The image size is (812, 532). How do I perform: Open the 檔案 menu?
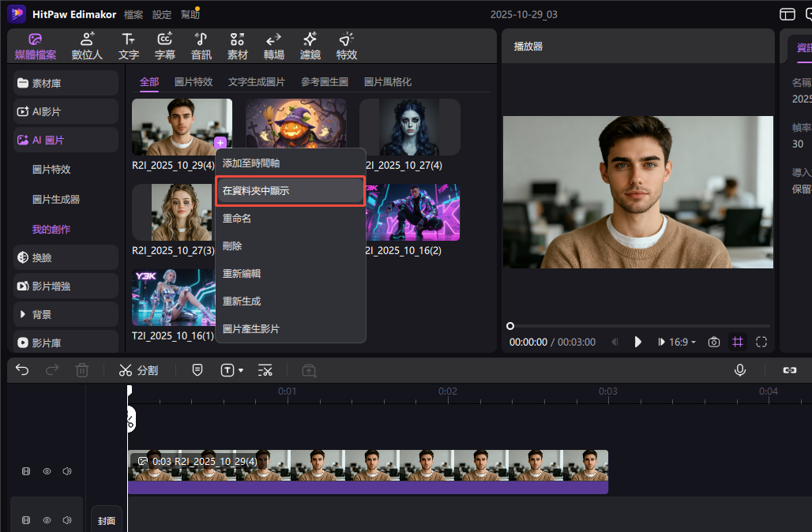click(x=133, y=13)
